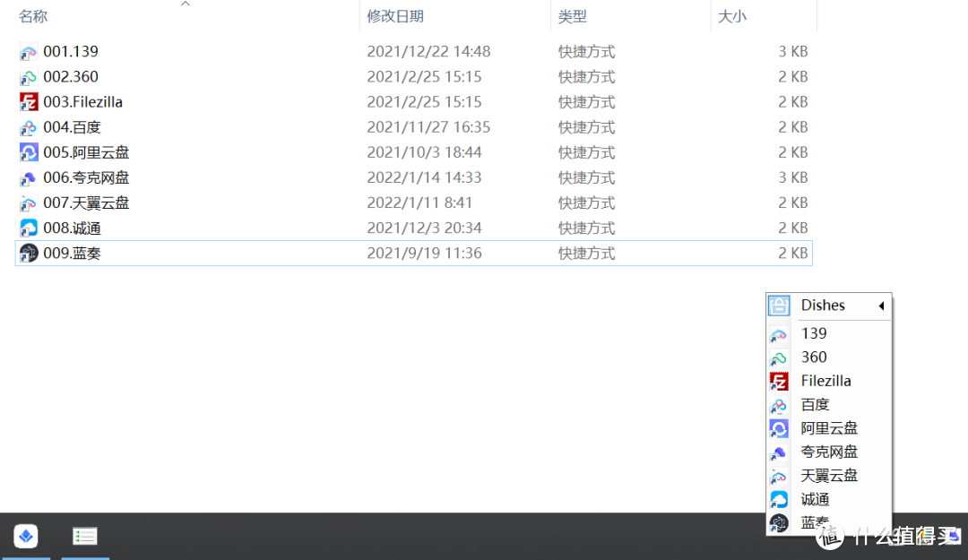This screenshot has height=560, width=968.
Task: Click the 诚通 icon in Dishes menu
Action: [x=779, y=499]
